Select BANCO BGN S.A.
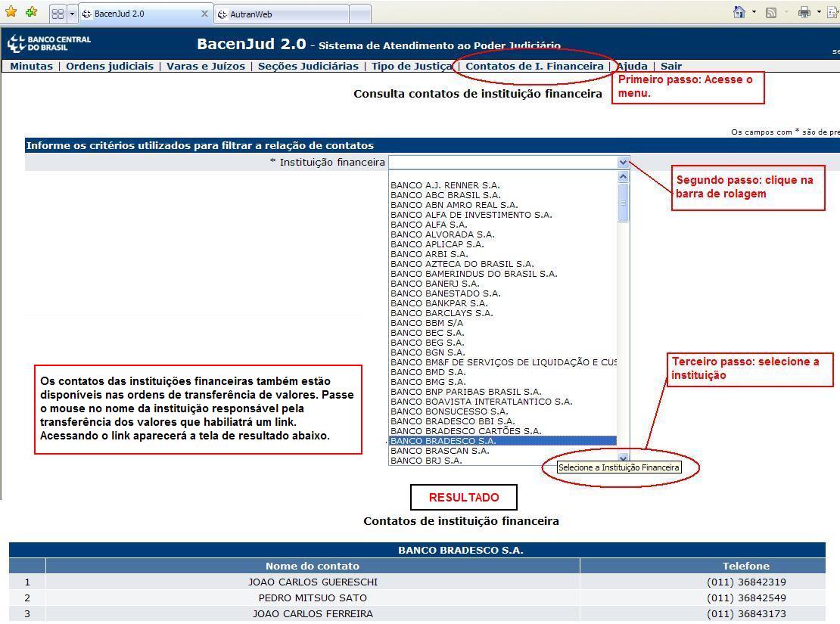Image resolution: width=840 pixels, height=624 pixels. [503, 352]
